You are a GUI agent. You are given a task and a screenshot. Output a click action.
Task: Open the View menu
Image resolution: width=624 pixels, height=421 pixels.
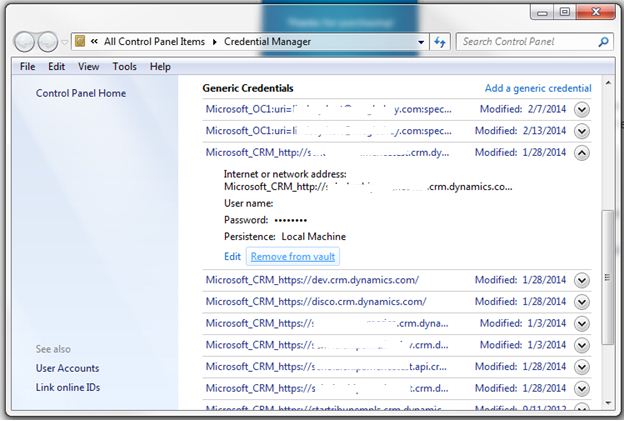[x=88, y=66]
